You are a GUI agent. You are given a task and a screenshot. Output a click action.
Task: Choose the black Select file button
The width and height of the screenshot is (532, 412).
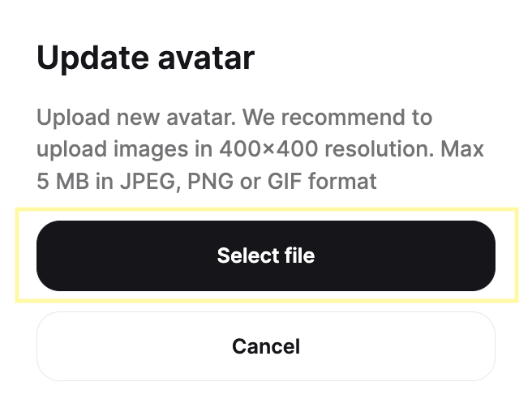(x=266, y=255)
